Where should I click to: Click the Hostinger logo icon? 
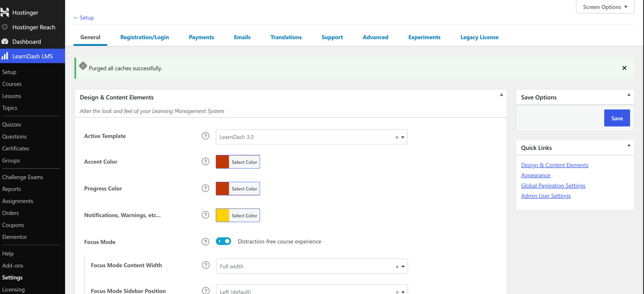[5, 12]
